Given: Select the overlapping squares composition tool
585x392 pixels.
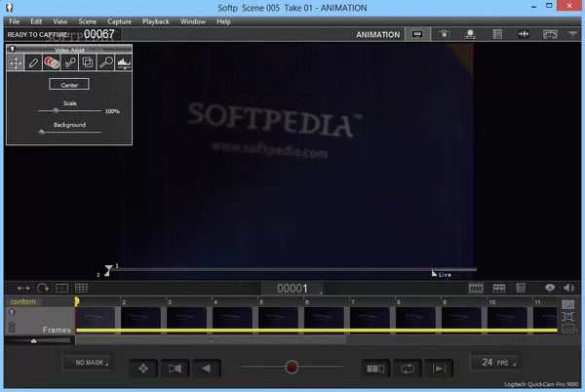Looking at the screenshot, I should coord(88,62).
